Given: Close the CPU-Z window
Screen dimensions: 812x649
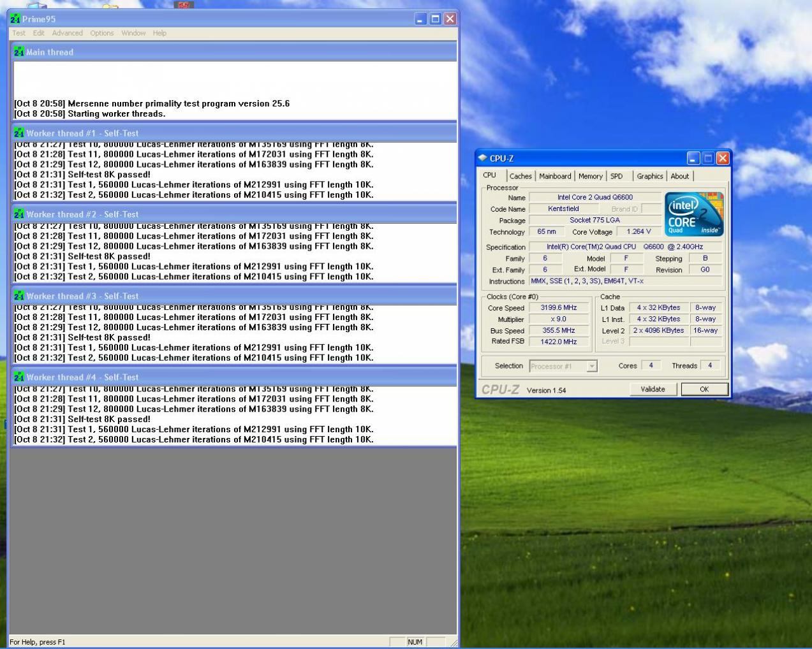Looking at the screenshot, I should click(x=723, y=158).
